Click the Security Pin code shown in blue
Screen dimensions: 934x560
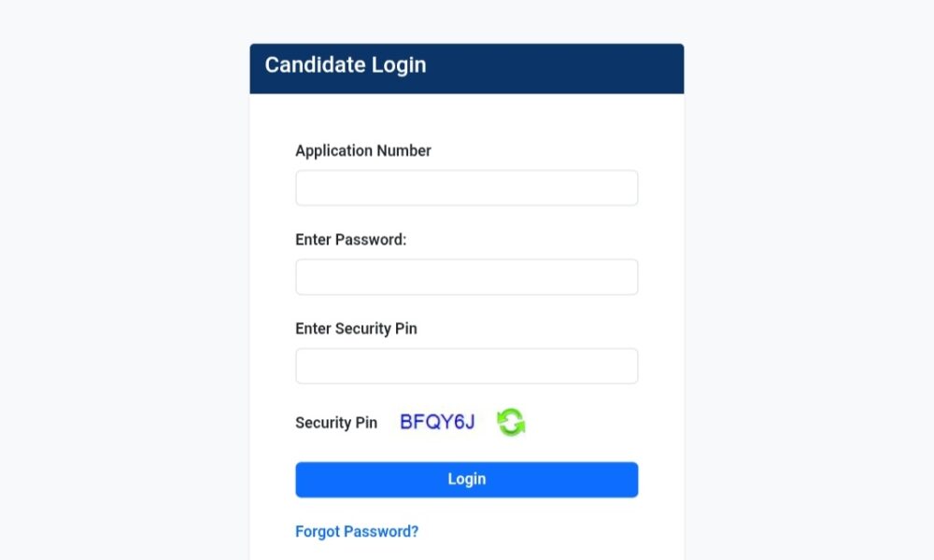point(437,422)
